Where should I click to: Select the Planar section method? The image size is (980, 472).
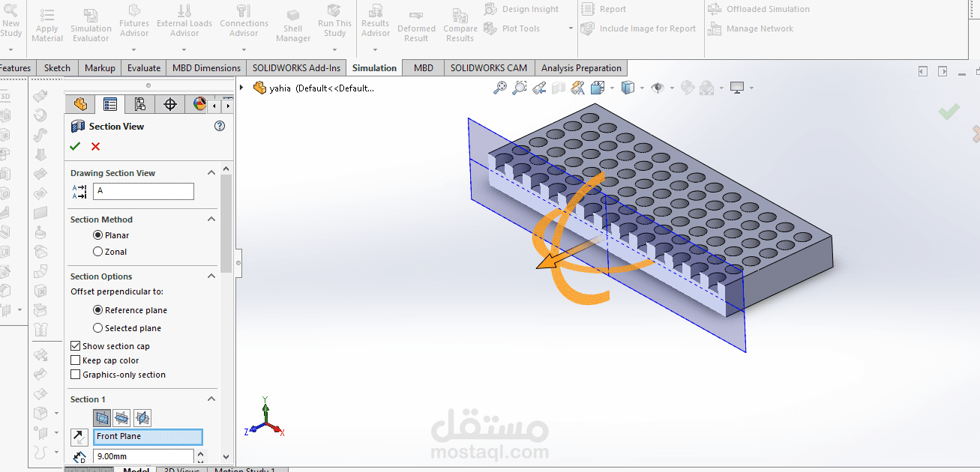click(97, 235)
